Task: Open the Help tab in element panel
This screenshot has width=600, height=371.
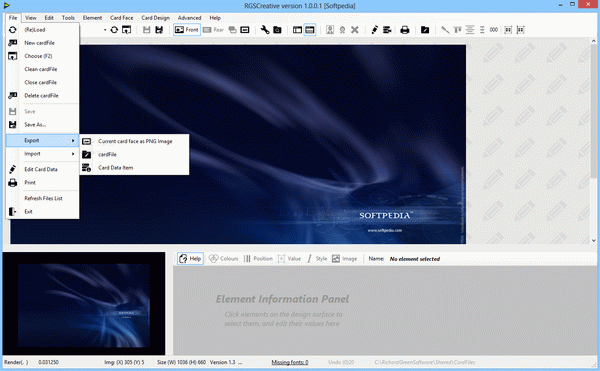Action: [x=190, y=259]
